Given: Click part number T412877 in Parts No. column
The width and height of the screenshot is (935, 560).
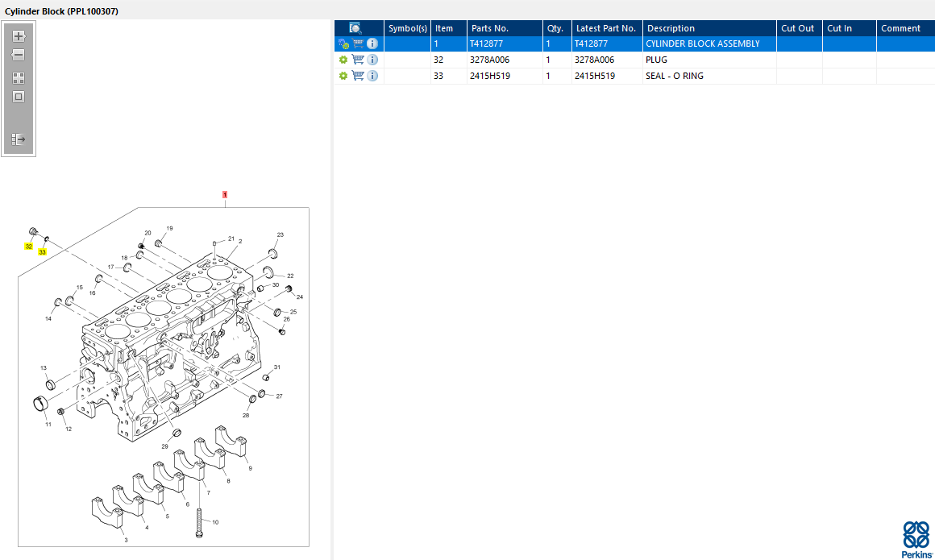Looking at the screenshot, I should (x=487, y=44).
